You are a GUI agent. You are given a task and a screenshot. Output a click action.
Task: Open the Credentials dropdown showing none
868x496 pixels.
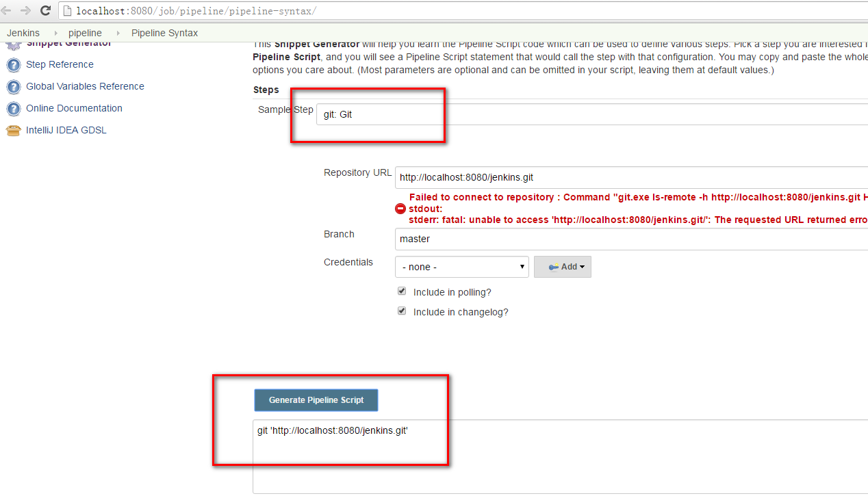[x=462, y=267]
